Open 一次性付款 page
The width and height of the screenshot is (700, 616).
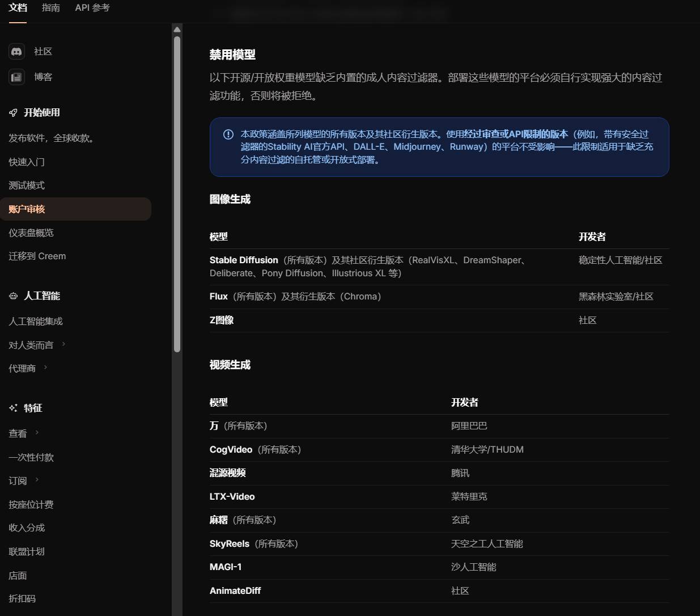[x=31, y=457]
